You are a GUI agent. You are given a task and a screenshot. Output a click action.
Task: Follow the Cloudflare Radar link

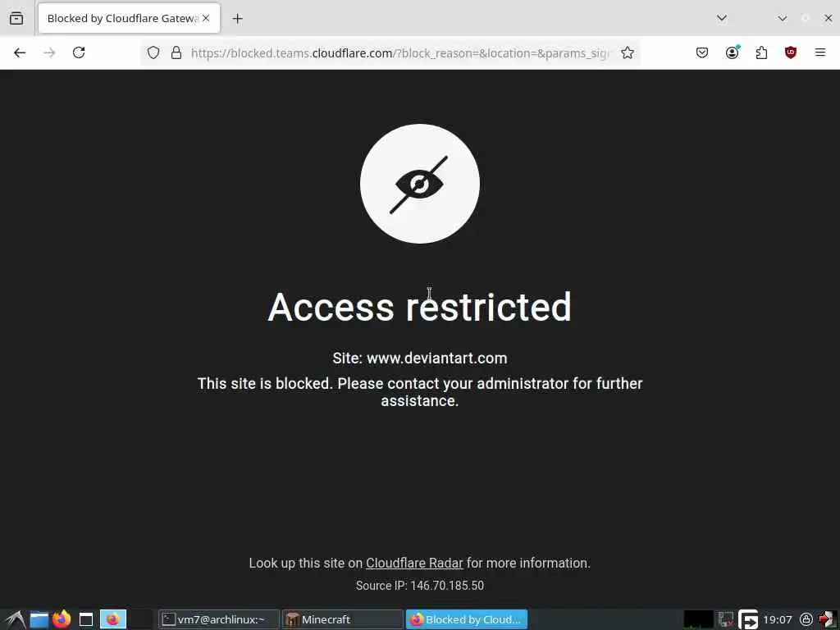tap(414, 563)
